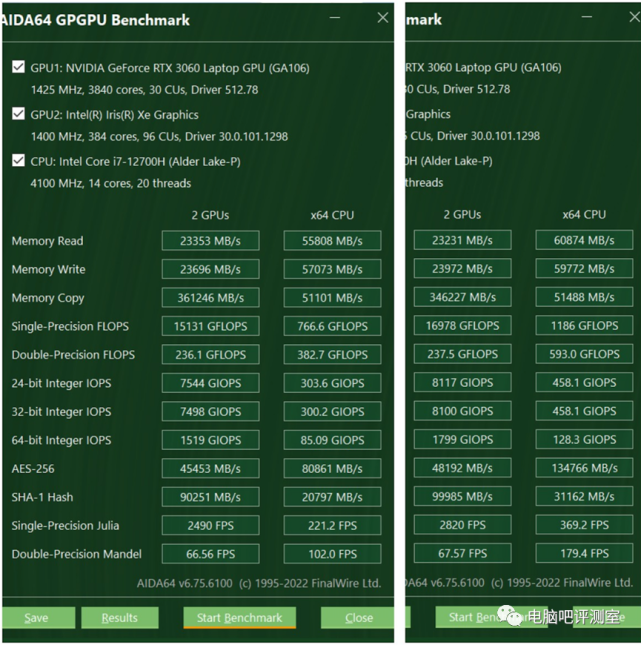Close the right benchmark window via X icon
This screenshot has width=641, height=645.
point(635,17)
